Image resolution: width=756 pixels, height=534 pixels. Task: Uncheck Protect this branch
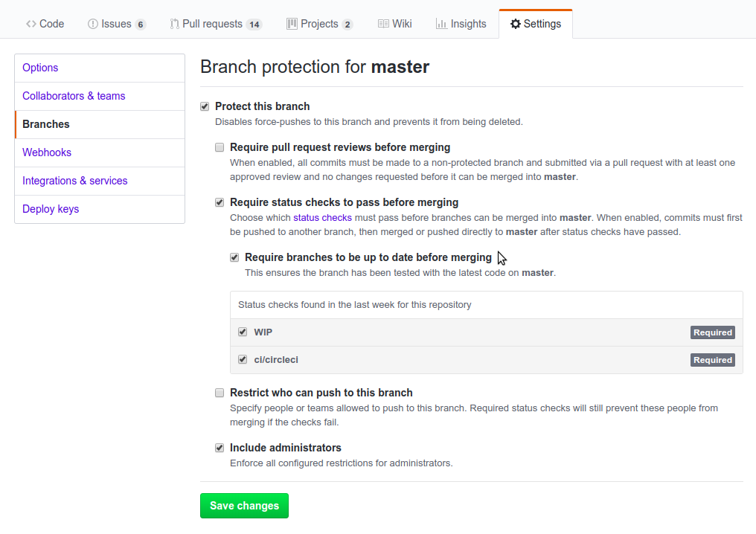pyautogui.click(x=205, y=106)
